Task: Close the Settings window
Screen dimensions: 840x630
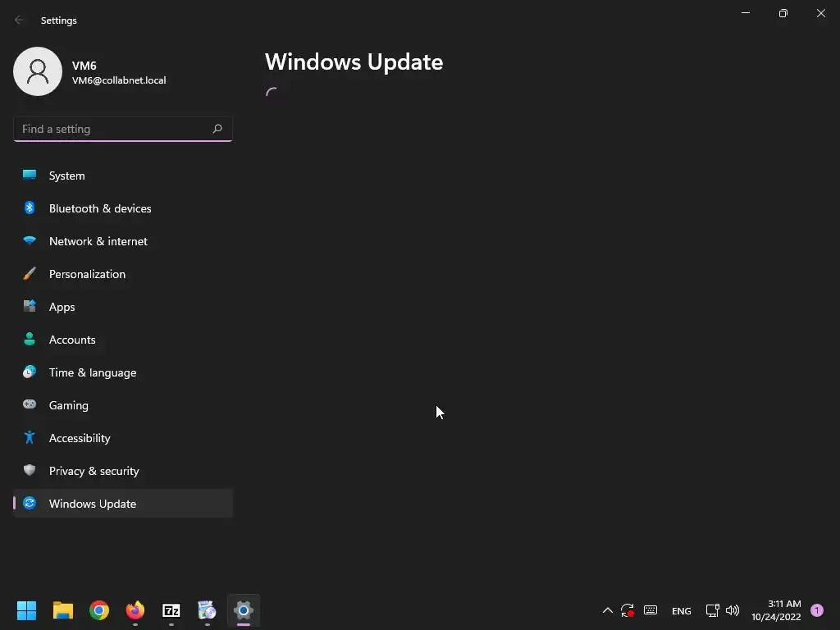Action: (x=820, y=13)
